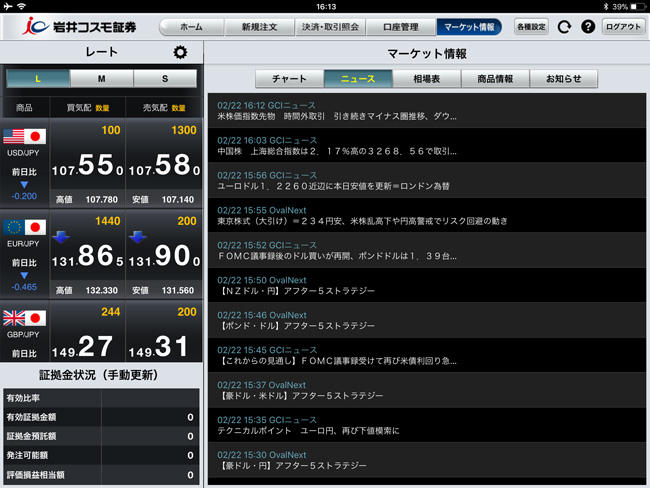The width and height of the screenshot is (650, 488).
Task: Tap USD/JPY bid quantity 100
Action: coord(111,130)
